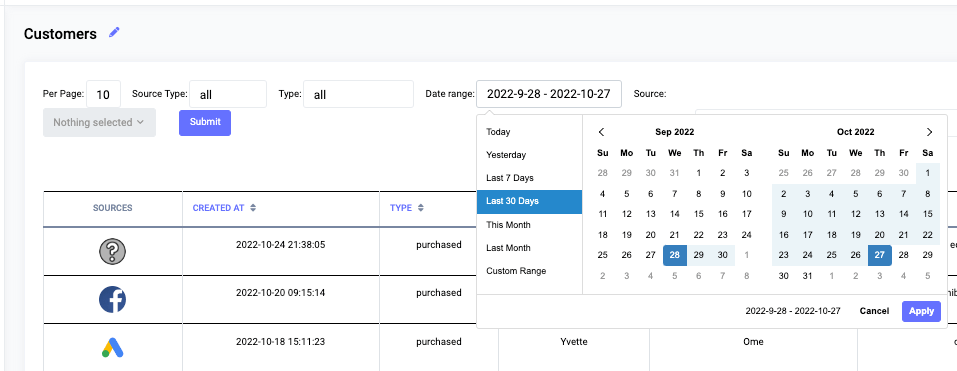Select October 5 in the calendar
The height and width of the screenshot is (371, 957).
[856, 194]
